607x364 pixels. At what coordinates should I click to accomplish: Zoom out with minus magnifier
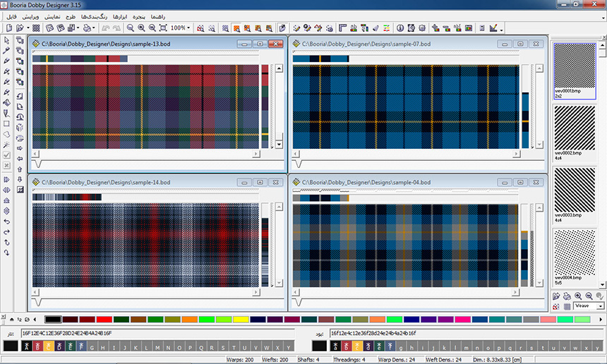(152, 28)
